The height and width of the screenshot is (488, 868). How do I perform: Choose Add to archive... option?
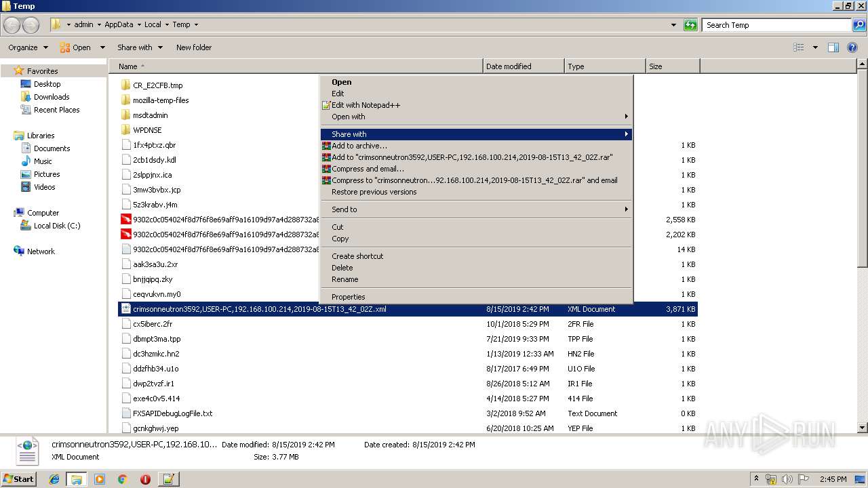tap(476, 146)
